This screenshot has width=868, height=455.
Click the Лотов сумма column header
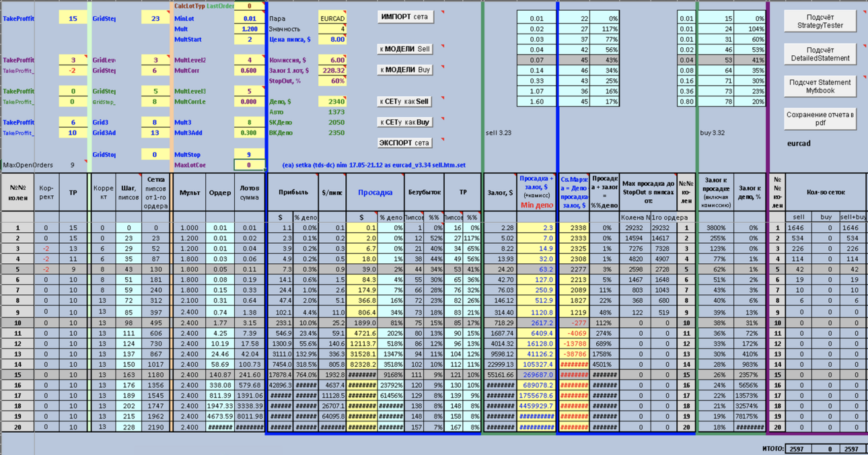click(x=249, y=193)
